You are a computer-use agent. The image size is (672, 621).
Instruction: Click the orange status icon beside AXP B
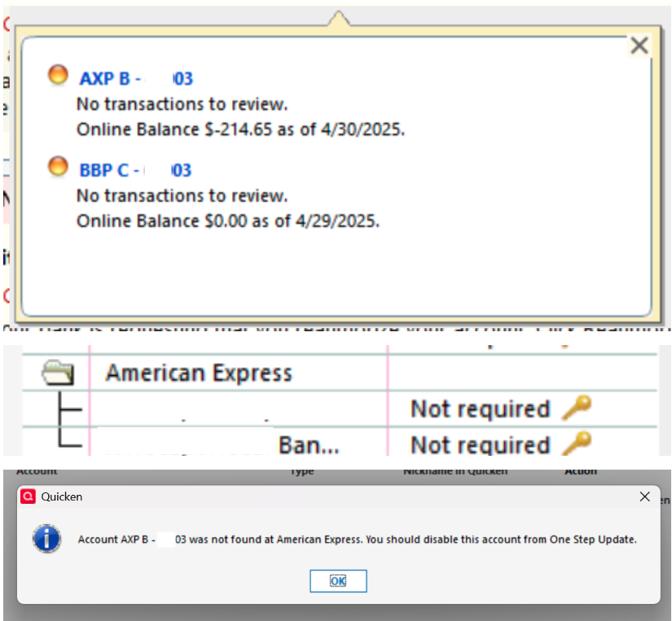pyautogui.click(x=58, y=75)
